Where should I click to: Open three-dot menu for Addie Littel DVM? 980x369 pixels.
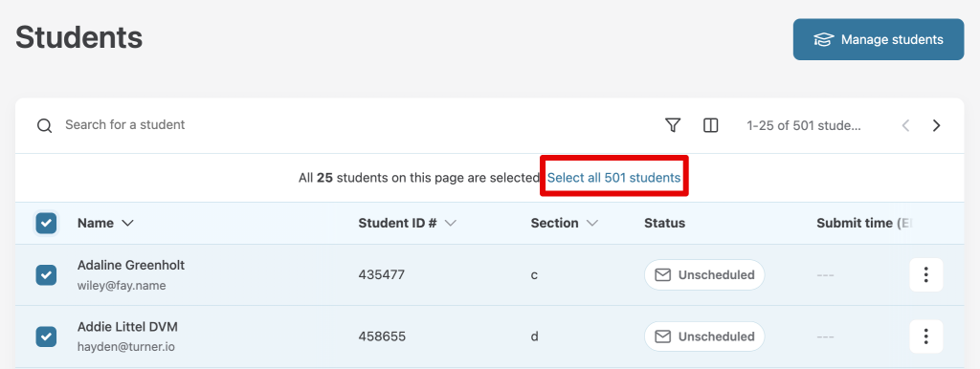[x=925, y=336]
